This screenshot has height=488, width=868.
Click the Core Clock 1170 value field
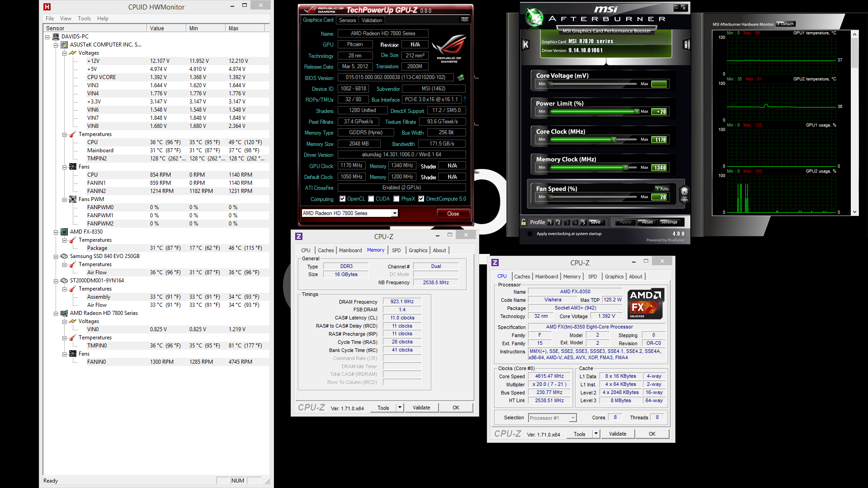[x=659, y=140]
